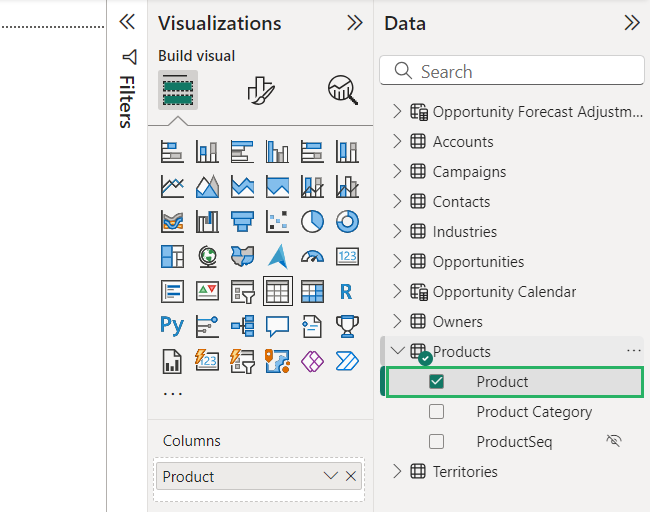
Task: Check the Product Category field
Action: click(x=436, y=412)
